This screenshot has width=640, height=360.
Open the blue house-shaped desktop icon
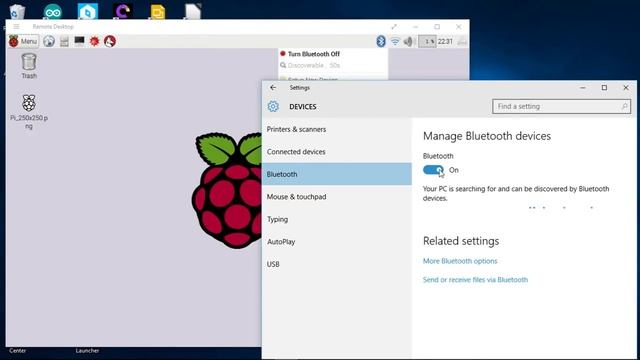click(x=88, y=11)
